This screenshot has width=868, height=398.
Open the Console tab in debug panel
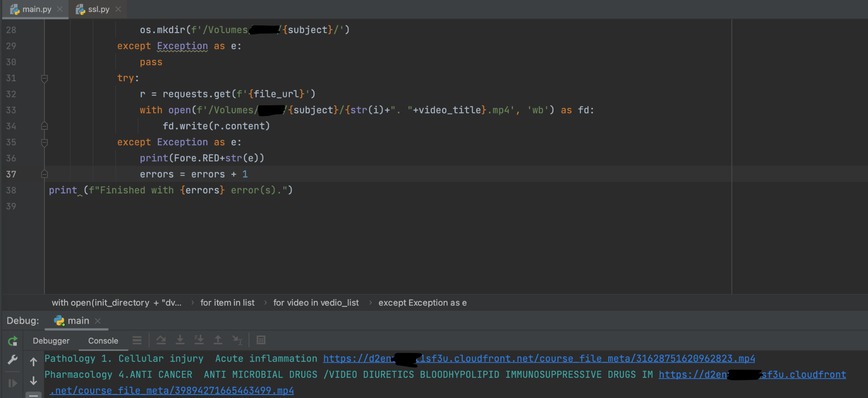(x=103, y=341)
